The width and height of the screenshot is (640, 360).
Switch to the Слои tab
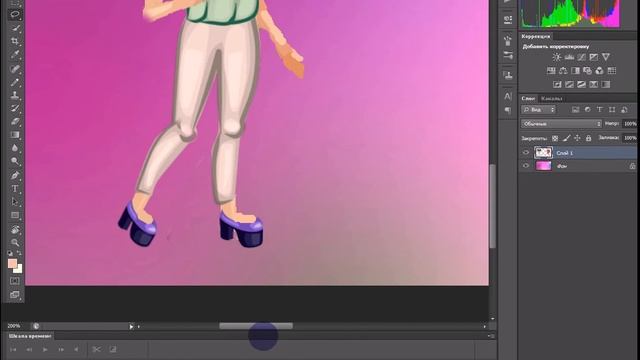tap(528, 98)
